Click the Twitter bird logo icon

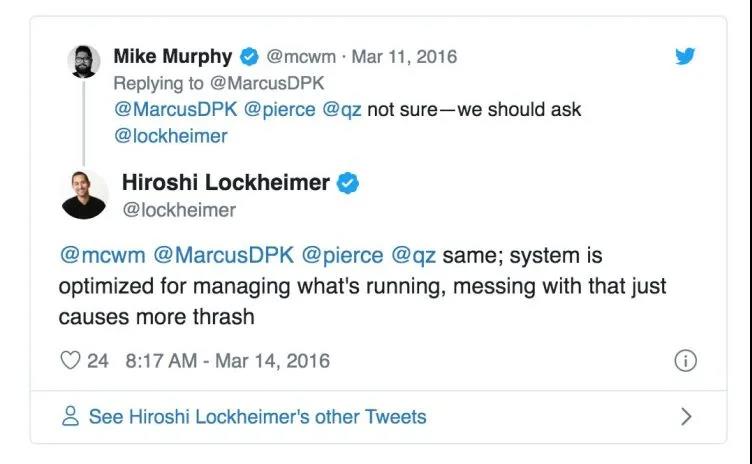pos(685,56)
